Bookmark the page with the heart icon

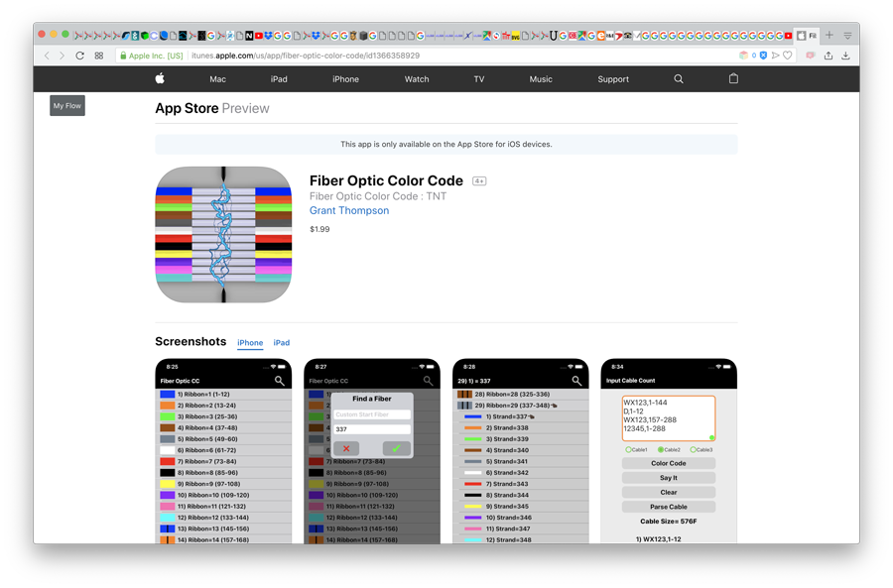[x=788, y=56]
